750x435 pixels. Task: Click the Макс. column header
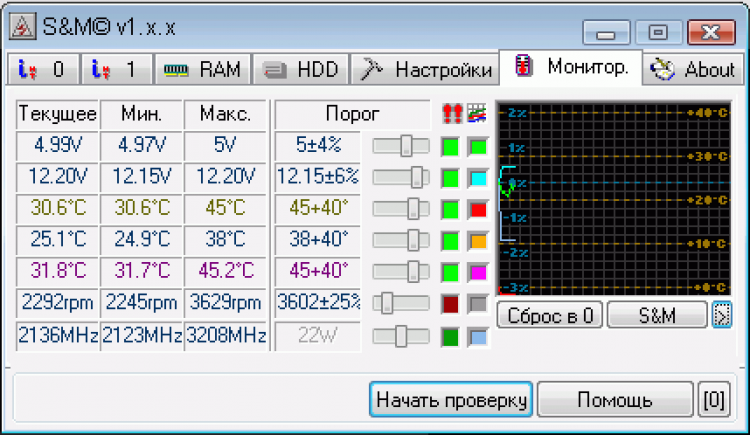[225, 114]
